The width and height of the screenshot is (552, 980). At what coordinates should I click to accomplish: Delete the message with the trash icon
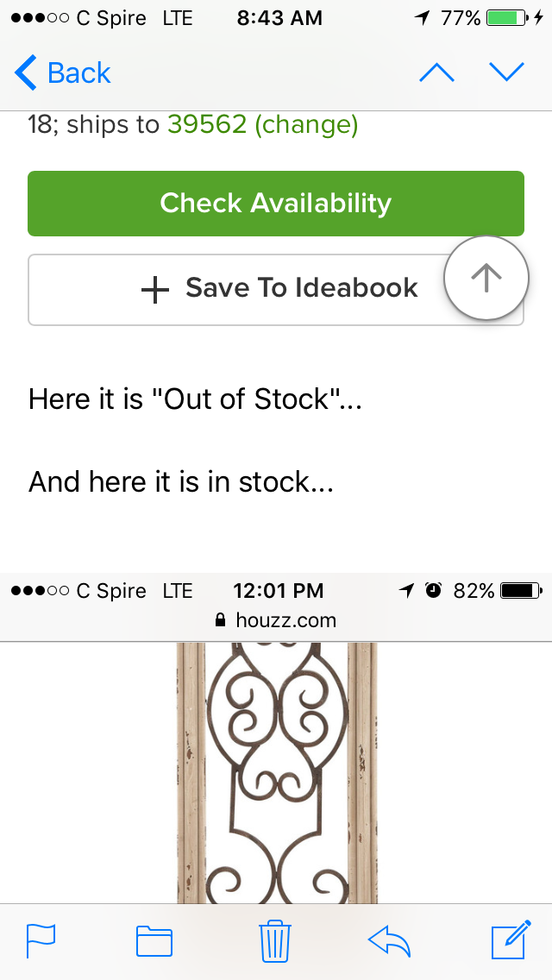tap(275, 940)
